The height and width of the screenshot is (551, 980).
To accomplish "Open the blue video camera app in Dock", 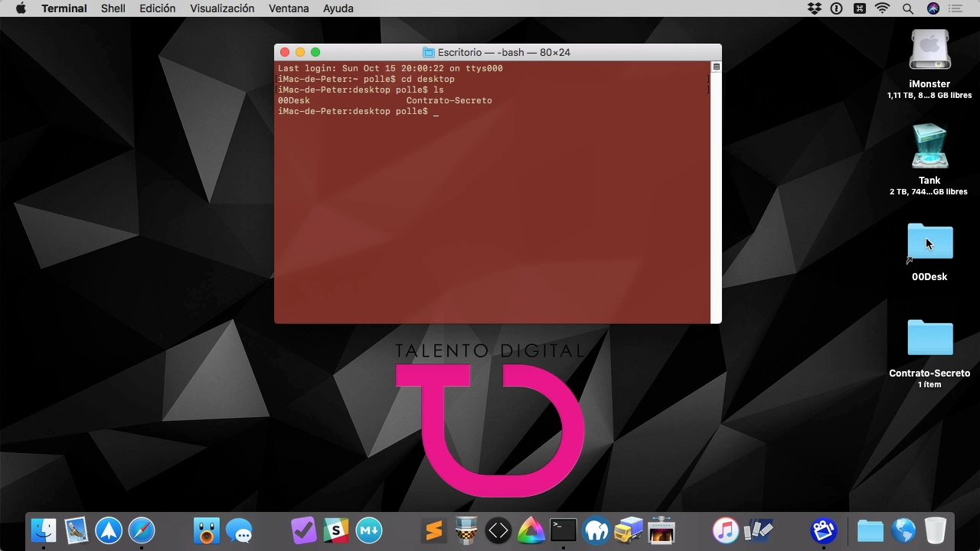I will [824, 530].
